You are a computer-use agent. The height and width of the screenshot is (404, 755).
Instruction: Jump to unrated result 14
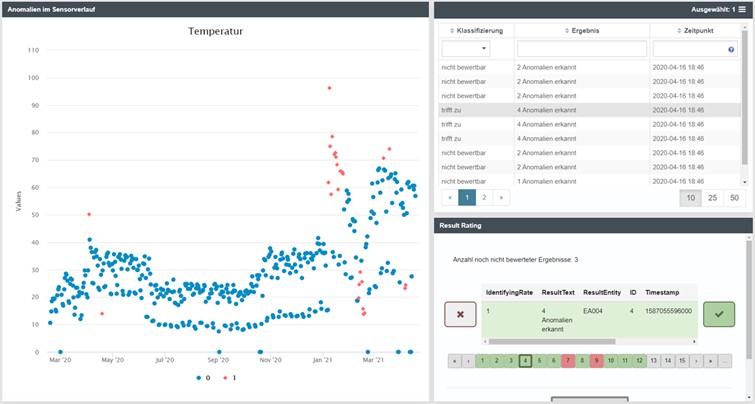click(x=668, y=361)
